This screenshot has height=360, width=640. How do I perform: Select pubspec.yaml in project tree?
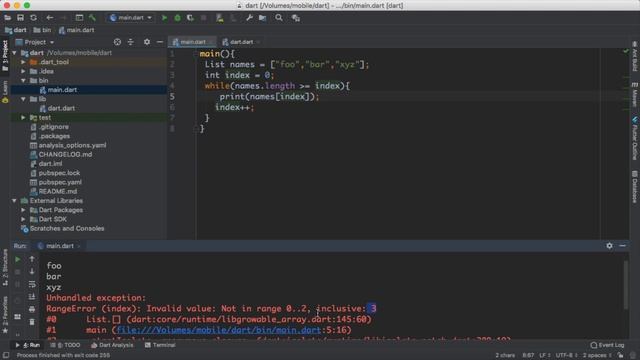tap(60, 182)
